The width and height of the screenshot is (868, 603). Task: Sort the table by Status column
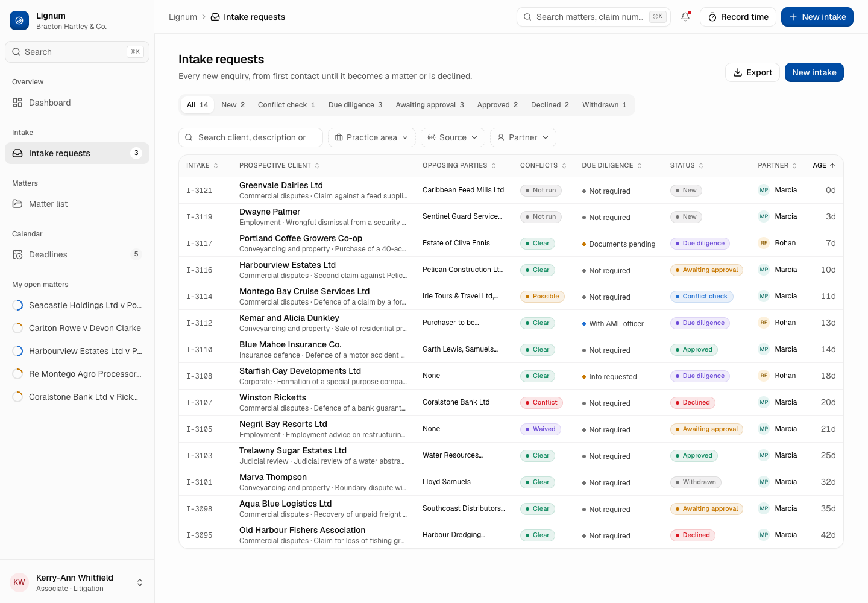[x=687, y=166]
